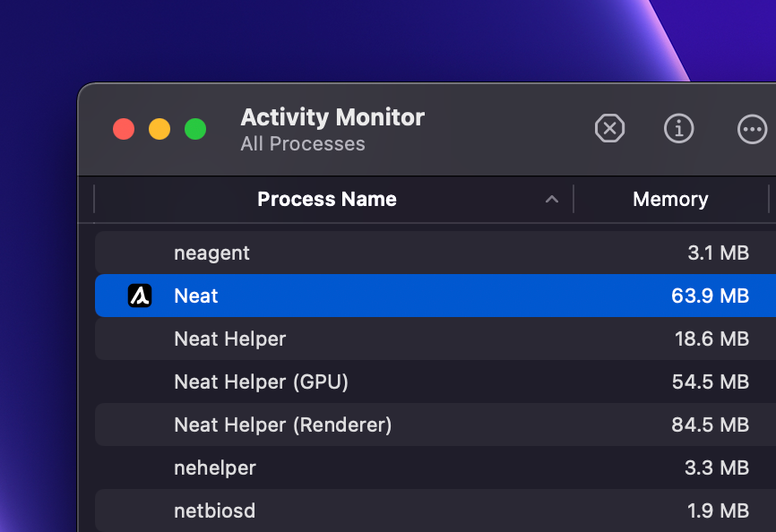Click the All Processes subtitle

point(303,144)
